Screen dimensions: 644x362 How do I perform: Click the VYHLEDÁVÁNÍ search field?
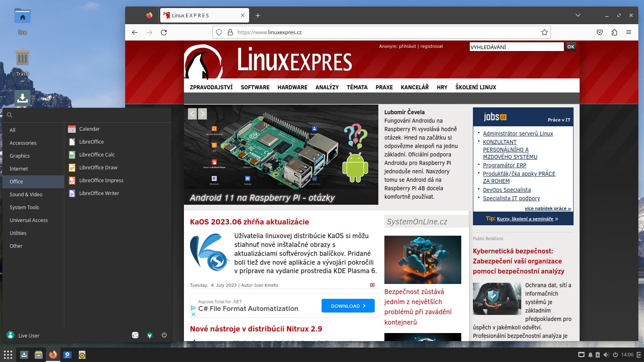click(516, 47)
